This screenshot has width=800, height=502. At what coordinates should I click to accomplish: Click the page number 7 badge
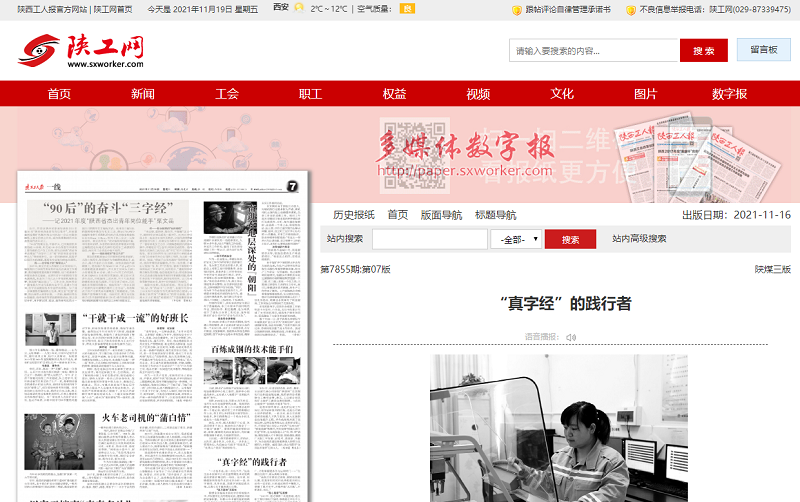point(292,186)
